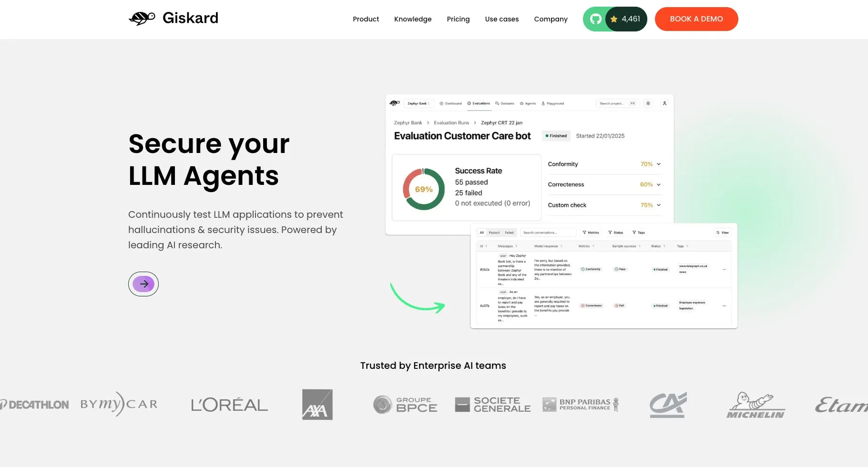Expand the Conformity 70% row
This screenshot has width=868, height=467.
pyautogui.click(x=604, y=164)
